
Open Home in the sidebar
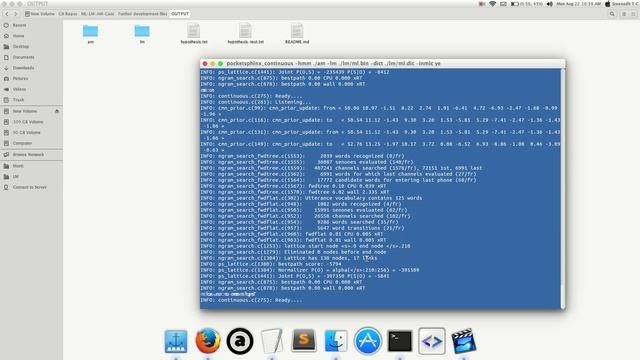pyautogui.click(x=31, y=36)
